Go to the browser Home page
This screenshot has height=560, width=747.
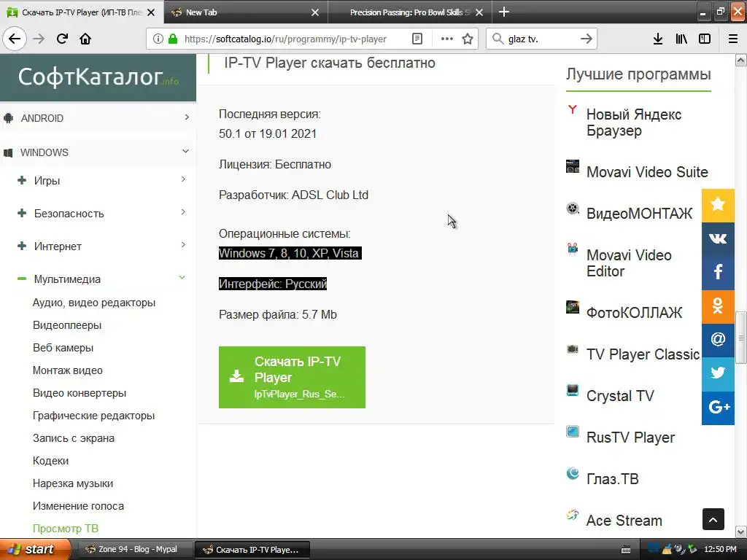pyautogui.click(x=85, y=39)
